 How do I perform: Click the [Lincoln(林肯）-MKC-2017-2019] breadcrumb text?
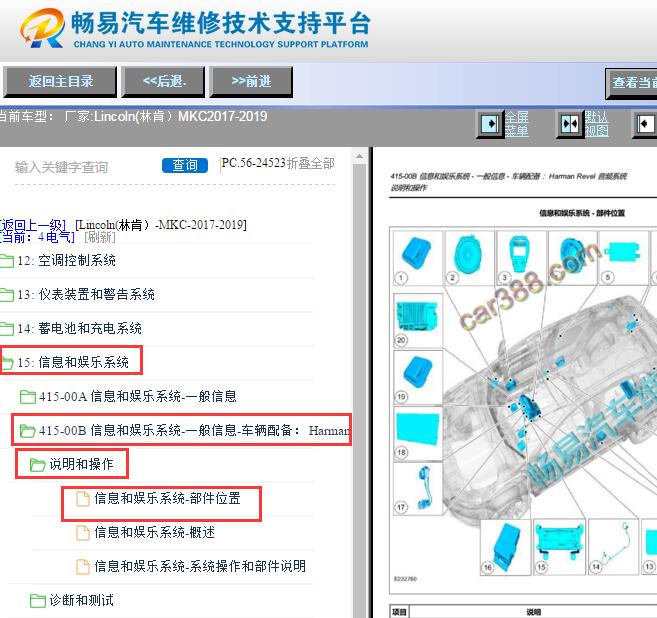[161, 225]
